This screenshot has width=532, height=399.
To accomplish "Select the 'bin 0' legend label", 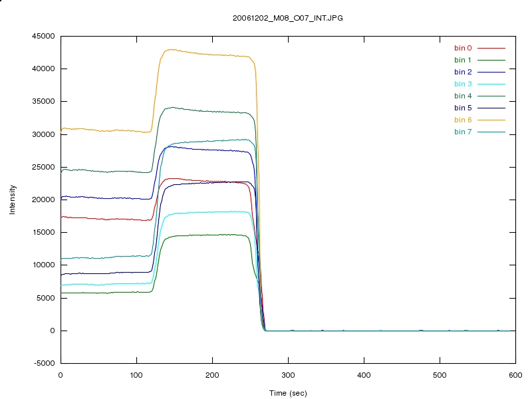I will point(463,48).
